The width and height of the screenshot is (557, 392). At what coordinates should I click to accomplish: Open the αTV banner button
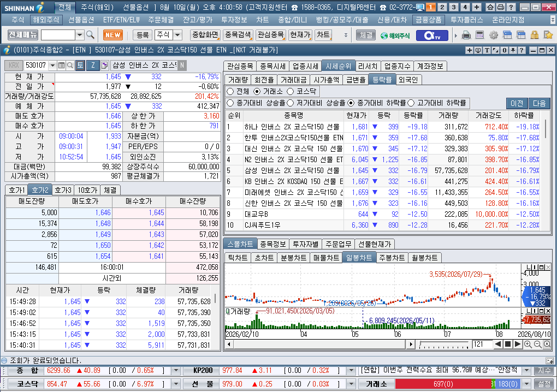(431, 35)
